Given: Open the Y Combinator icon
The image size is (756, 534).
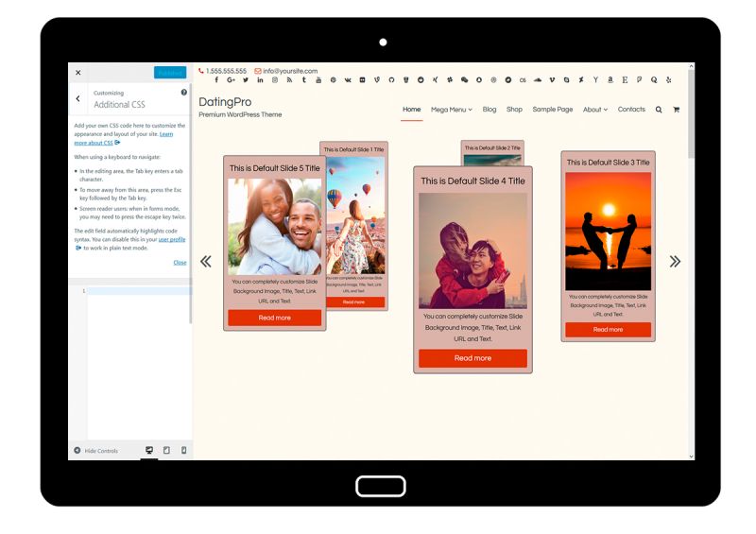Looking at the screenshot, I should click(595, 80).
